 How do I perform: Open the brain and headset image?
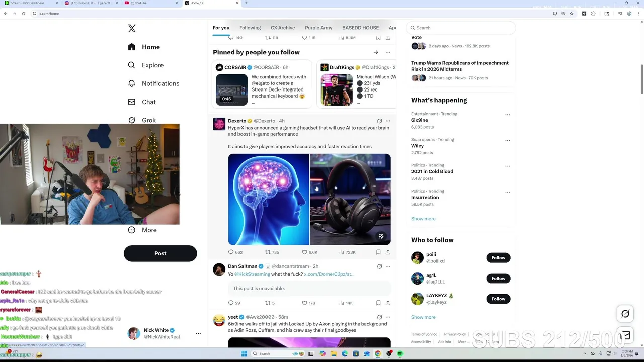point(309,199)
